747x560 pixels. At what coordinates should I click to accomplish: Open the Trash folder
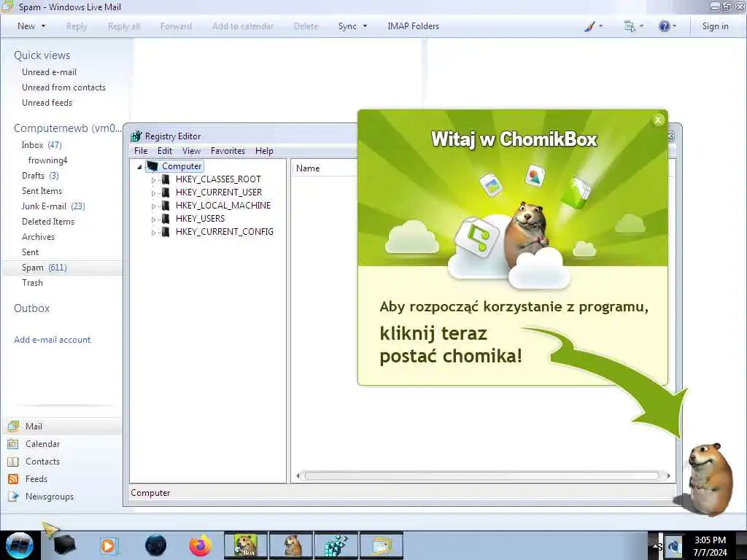(x=32, y=282)
